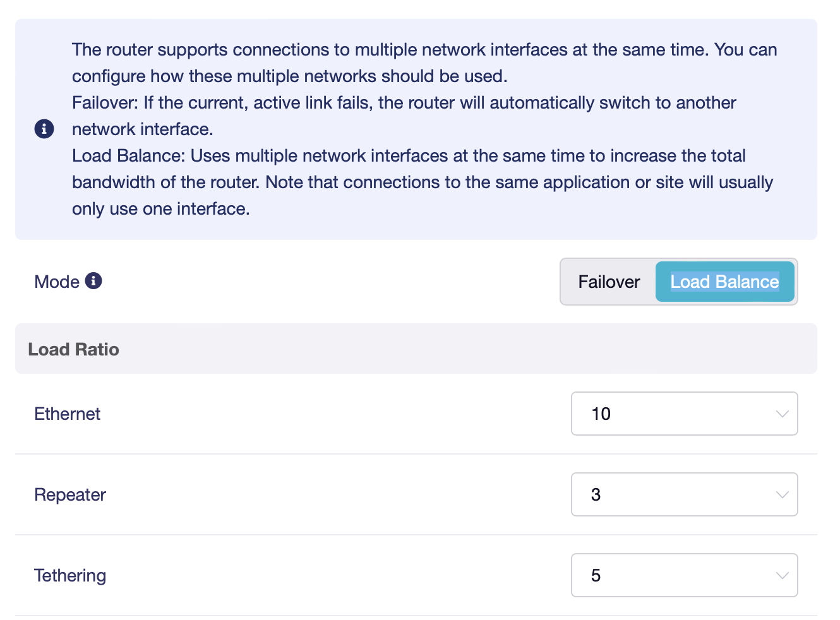This screenshot has width=840, height=620.
Task: Open the Tethering load ratio dropdown
Action: pyautogui.click(x=684, y=575)
